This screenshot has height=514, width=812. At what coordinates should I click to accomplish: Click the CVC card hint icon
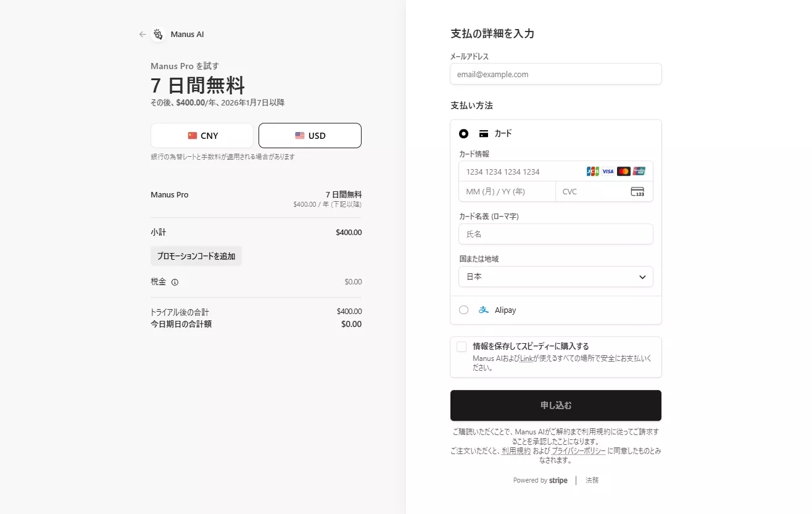[637, 191]
